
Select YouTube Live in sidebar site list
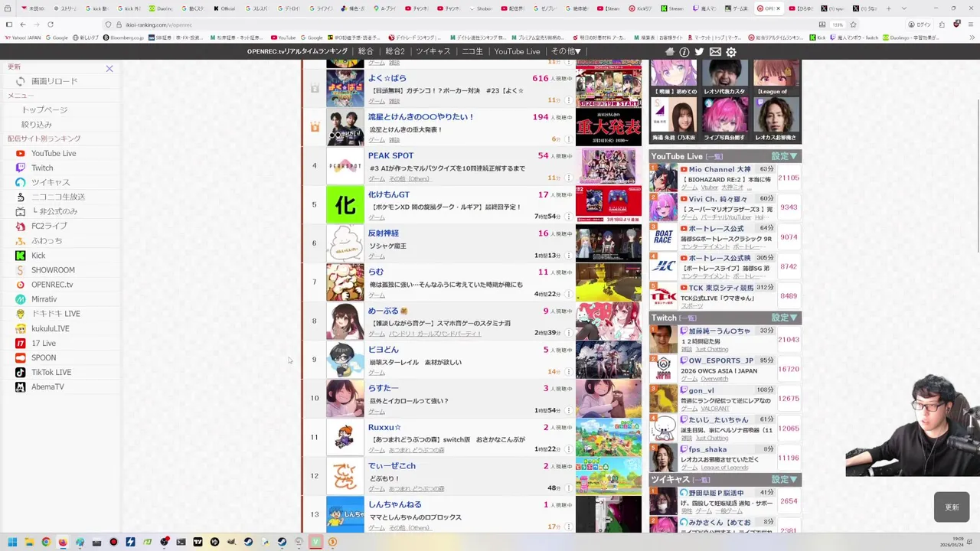[x=54, y=153]
